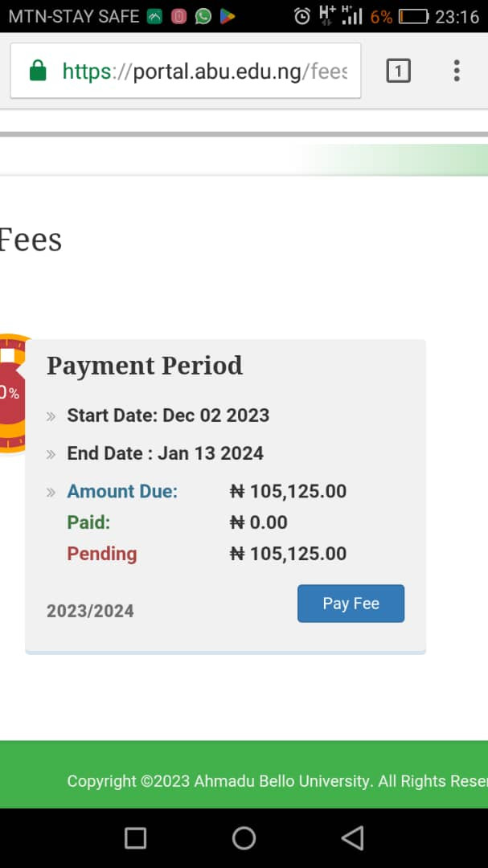Tap the WhatsApp notification icon
Image resolution: width=488 pixels, height=868 pixels.
click(x=203, y=16)
